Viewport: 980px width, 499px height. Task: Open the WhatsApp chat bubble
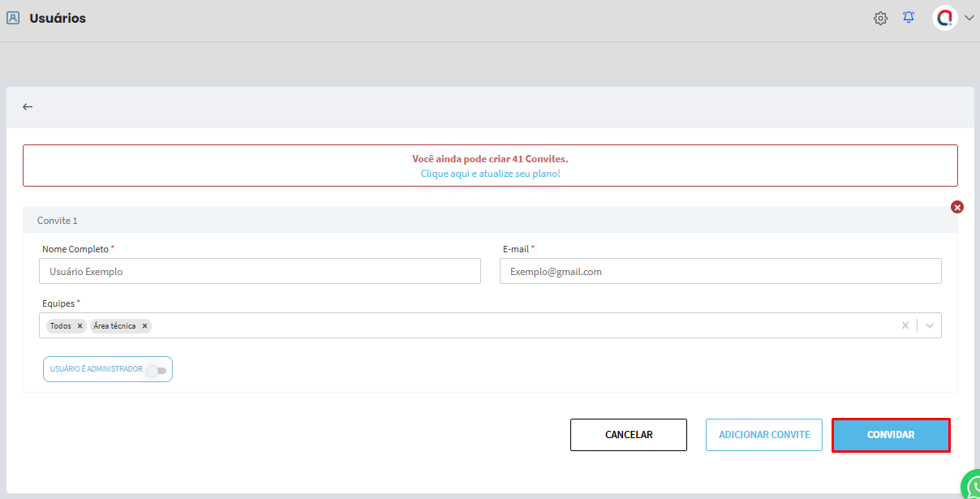click(x=971, y=486)
